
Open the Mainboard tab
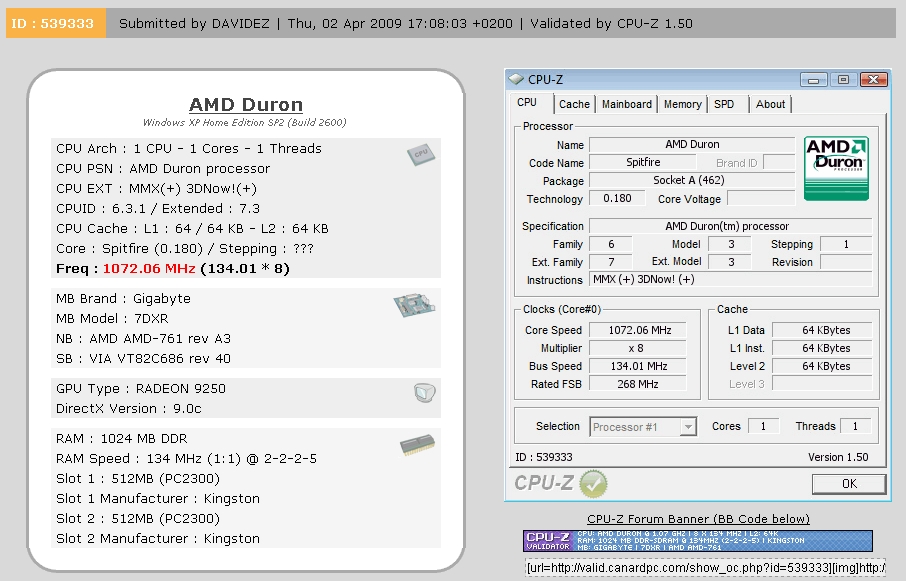[626, 105]
